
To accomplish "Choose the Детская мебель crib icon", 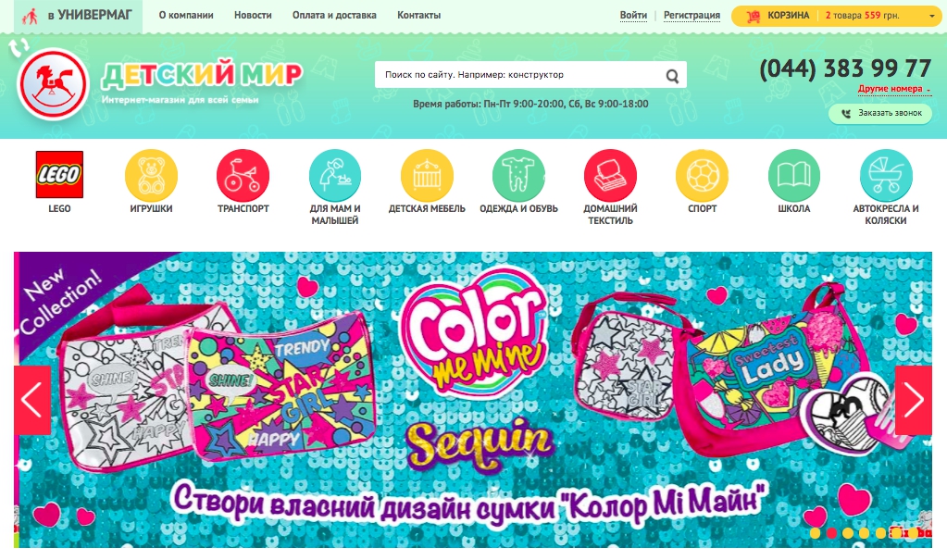I will 427,175.
